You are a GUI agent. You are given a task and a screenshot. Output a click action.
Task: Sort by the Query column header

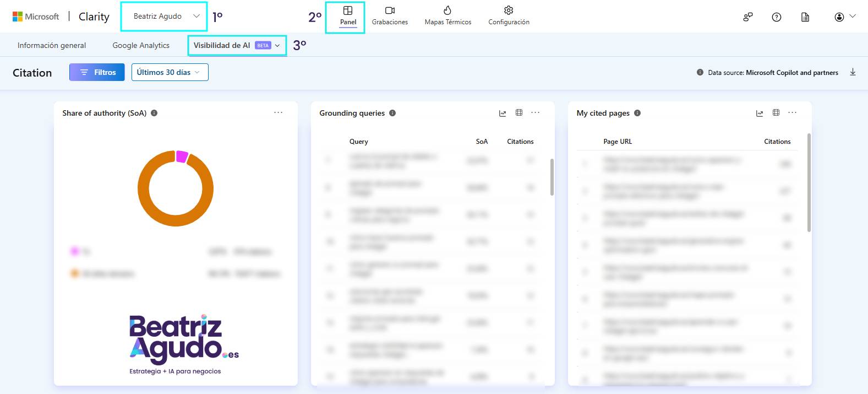359,142
